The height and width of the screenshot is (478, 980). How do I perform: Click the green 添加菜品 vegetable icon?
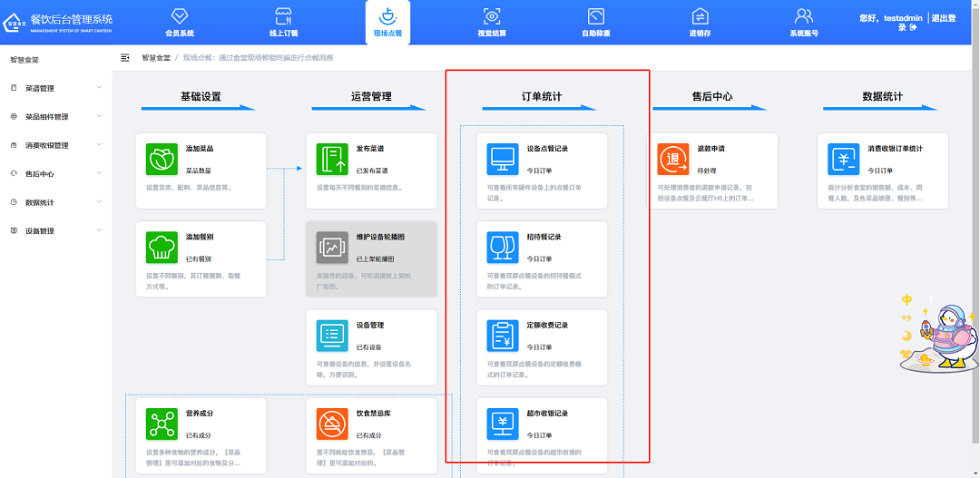162,159
